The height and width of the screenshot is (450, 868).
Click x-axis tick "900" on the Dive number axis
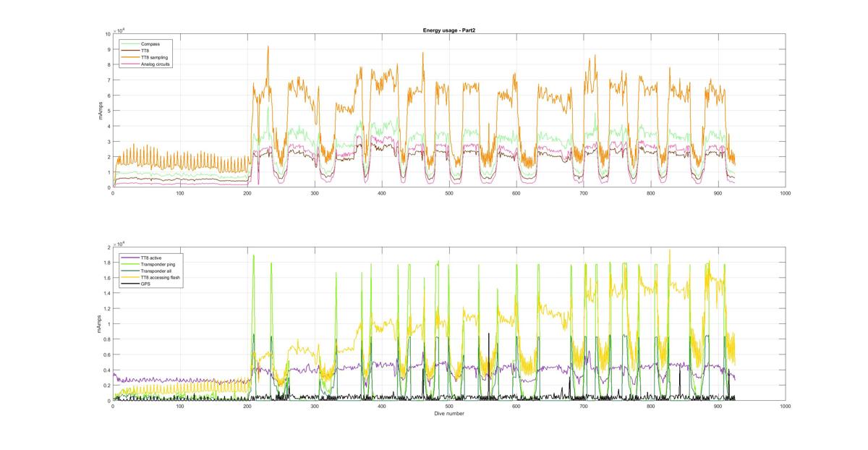click(x=718, y=407)
